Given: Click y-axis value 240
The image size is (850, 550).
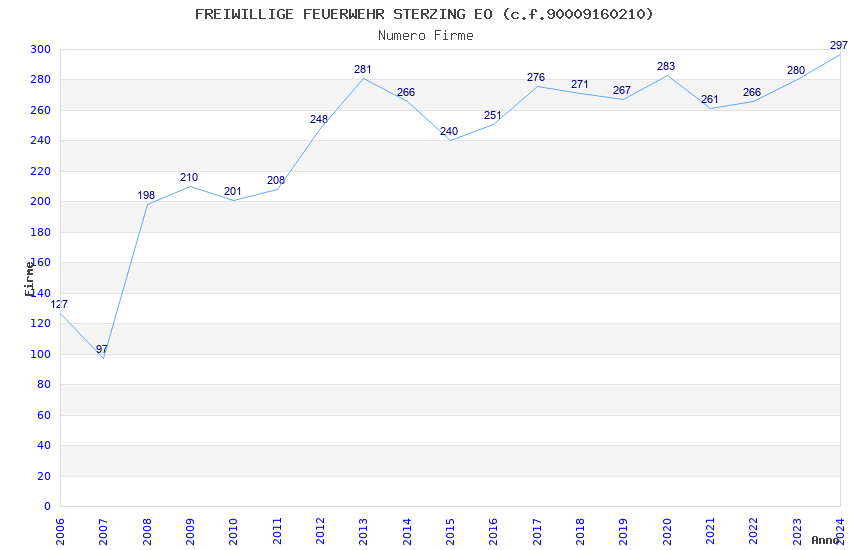Looking at the screenshot, I should (x=41, y=140).
